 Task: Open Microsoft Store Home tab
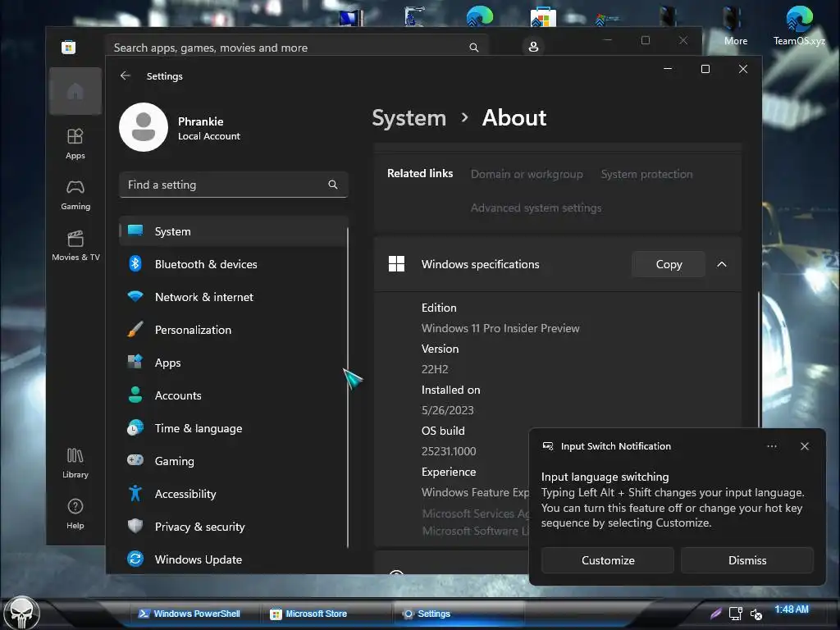(x=75, y=91)
